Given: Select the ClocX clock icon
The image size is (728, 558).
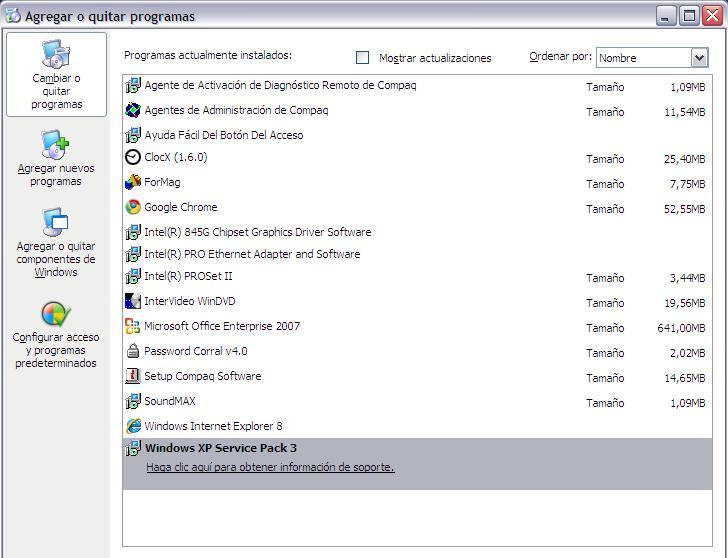Looking at the screenshot, I should (x=133, y=158).
